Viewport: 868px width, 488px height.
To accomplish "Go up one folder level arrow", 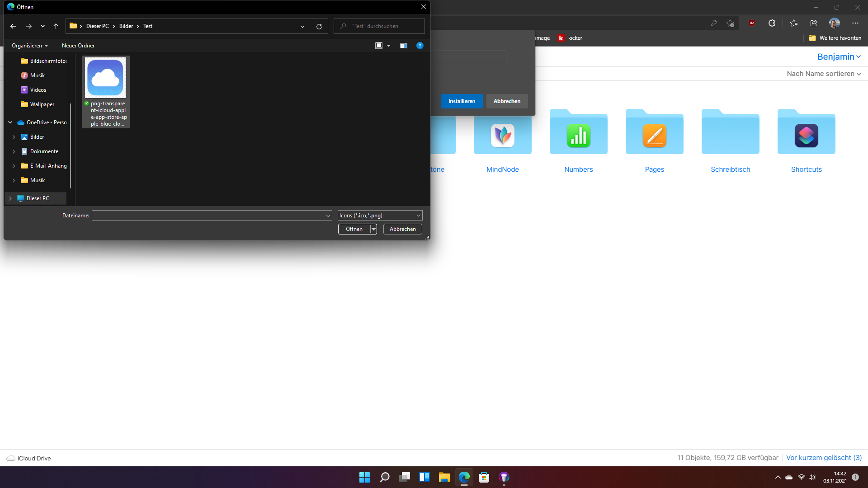I will point(56,26).
